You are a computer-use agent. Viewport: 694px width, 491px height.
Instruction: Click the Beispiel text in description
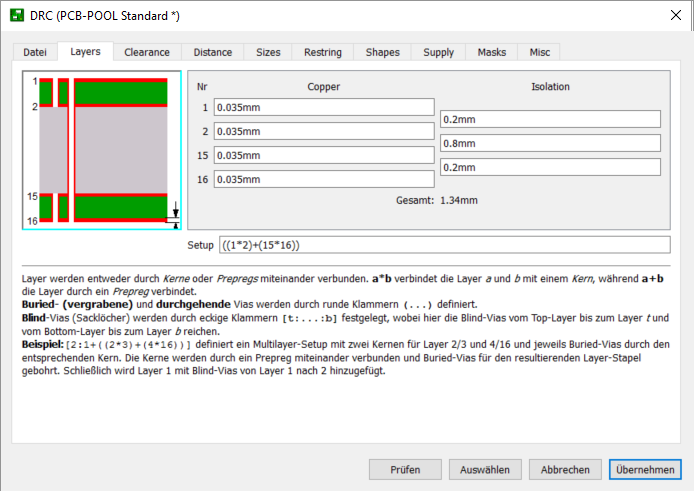click(42, 344)
